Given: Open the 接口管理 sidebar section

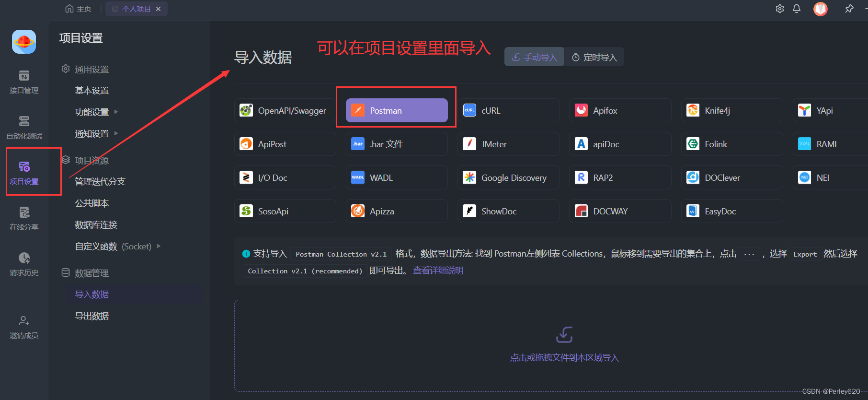Looking at the screenshot, I should (24, 82).
